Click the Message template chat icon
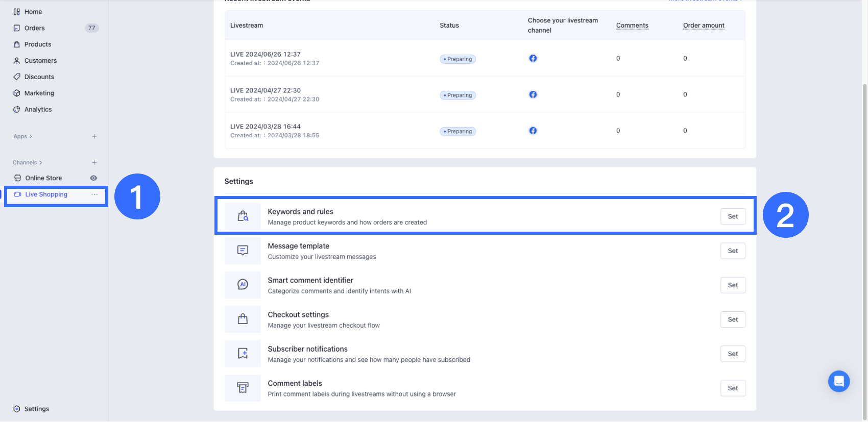 (243, 251)
